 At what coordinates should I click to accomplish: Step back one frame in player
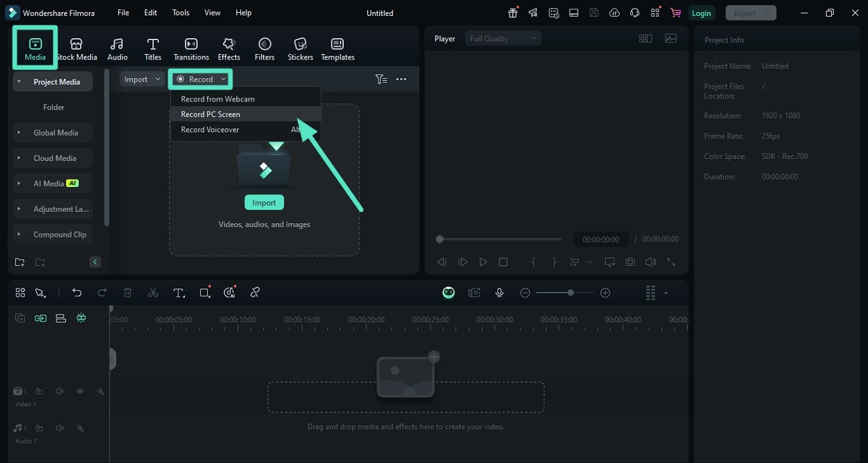click(441, 263)
